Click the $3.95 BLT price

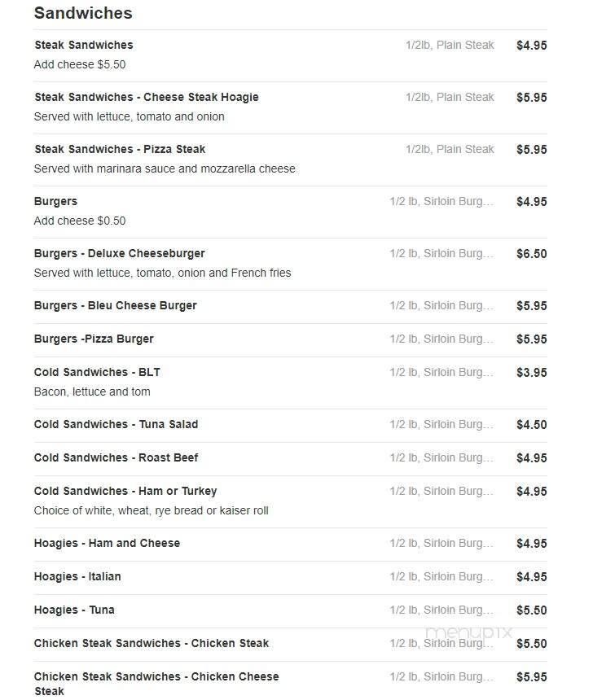pyautogui.click(x=531, y=373)
